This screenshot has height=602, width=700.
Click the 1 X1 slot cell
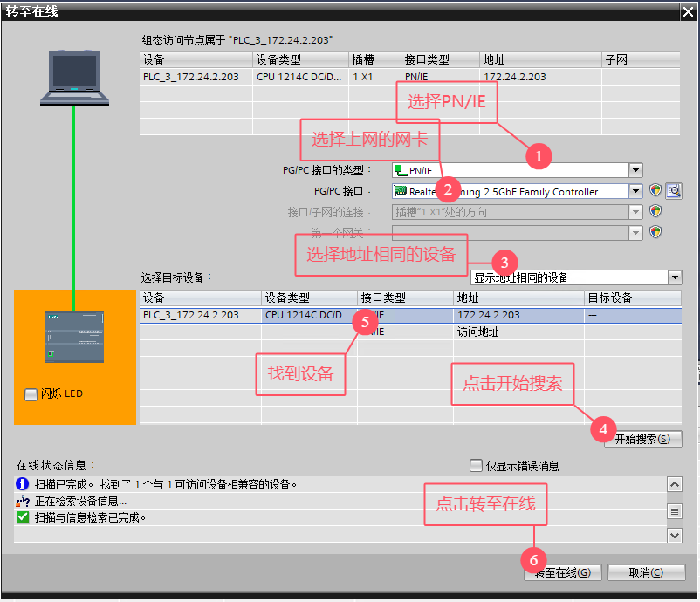tap(362, 77)
